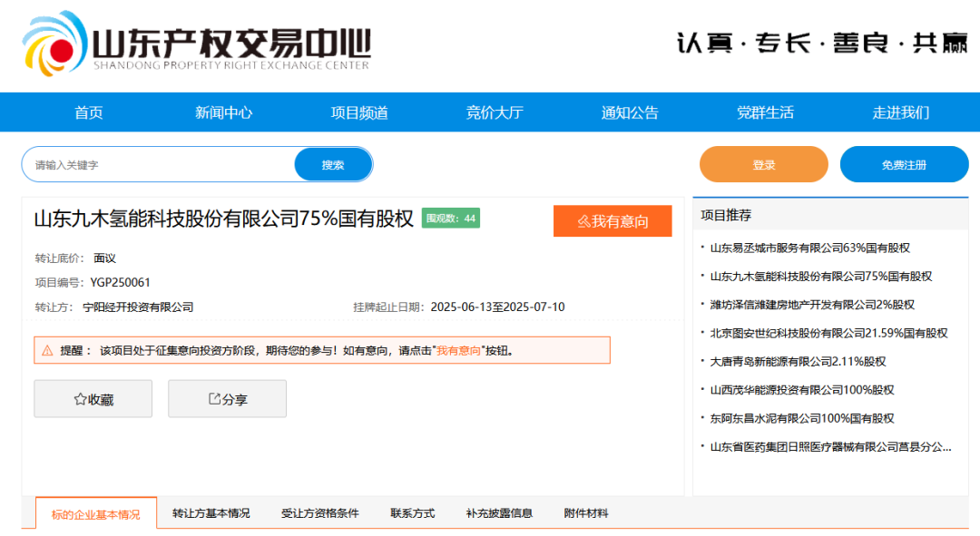Open recommended project 山东易丞城市服务有限公司63%国有股权
The width and height of the screenshot is (980, 536).
coord(809,248)
